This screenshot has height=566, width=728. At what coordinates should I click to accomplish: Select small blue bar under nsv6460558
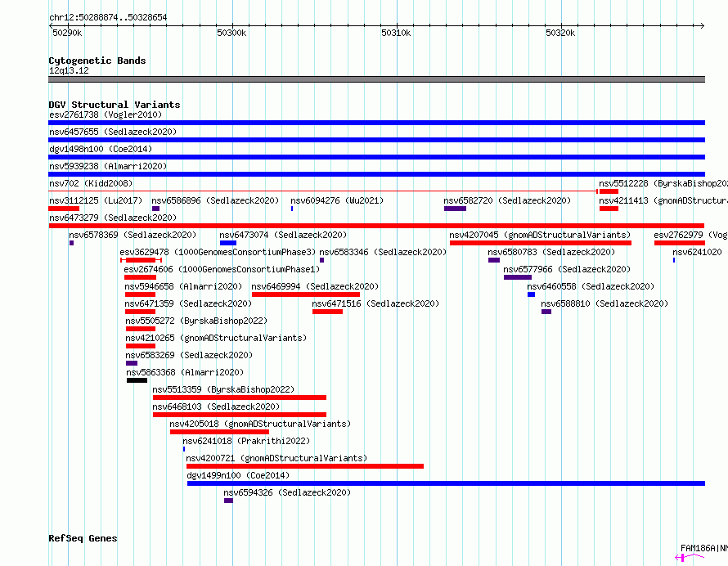tap(531, 294)
